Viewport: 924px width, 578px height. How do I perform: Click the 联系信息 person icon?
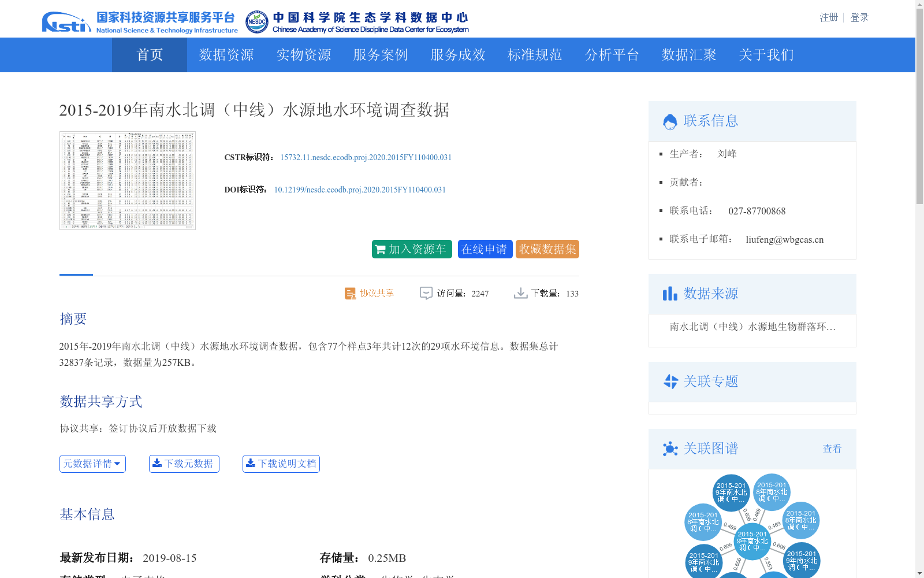(670, 122)
